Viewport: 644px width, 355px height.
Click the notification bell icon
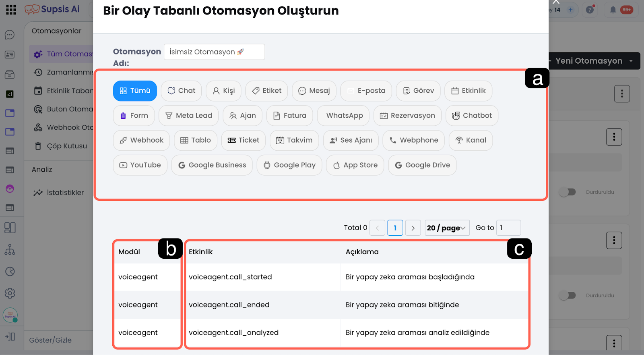(613, 10)
